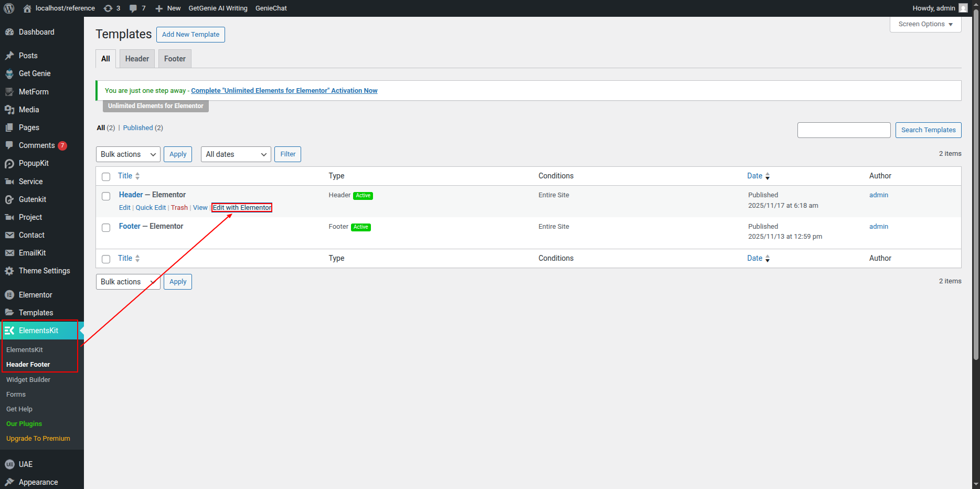The width and height of the screenshot is (980, 489).
Task: Open Widget Builder submenu item
Action: [x=28, y=380]
